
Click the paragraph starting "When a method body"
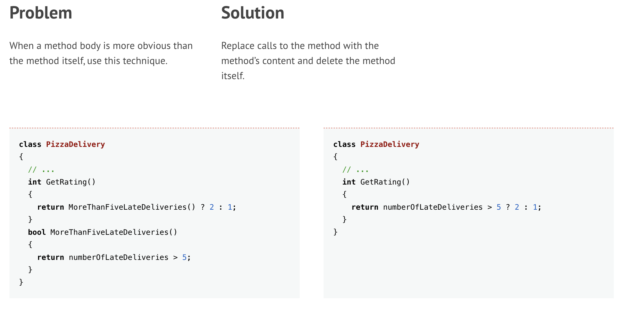[x=101, y=53]
